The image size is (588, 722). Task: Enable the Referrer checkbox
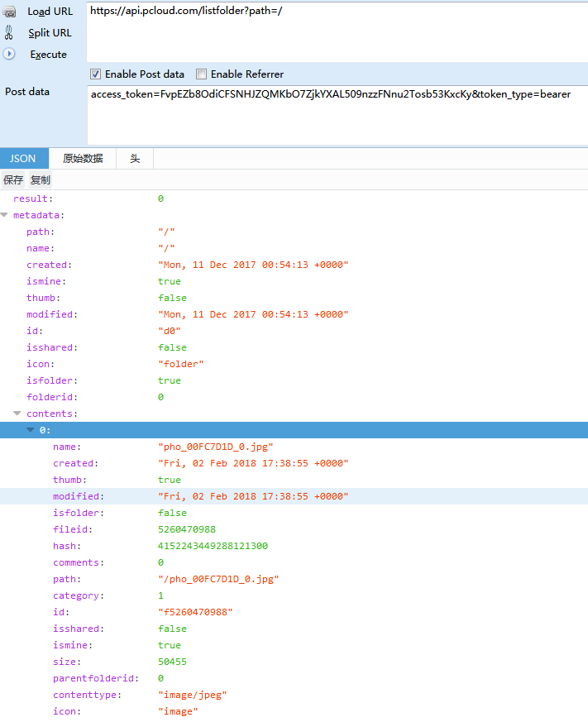coord(201,74)
